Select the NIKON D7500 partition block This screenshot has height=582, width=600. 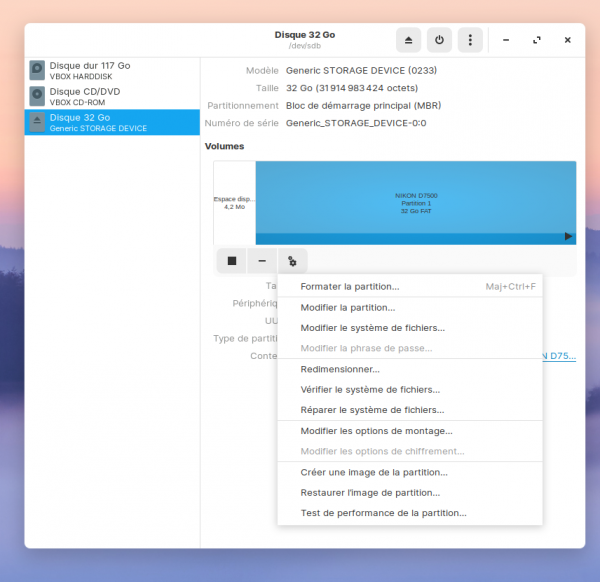[x=415, y=200]
